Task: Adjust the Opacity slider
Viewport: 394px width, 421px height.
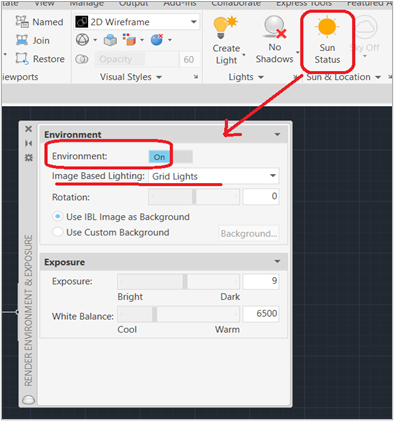Action: click(137, 59)
